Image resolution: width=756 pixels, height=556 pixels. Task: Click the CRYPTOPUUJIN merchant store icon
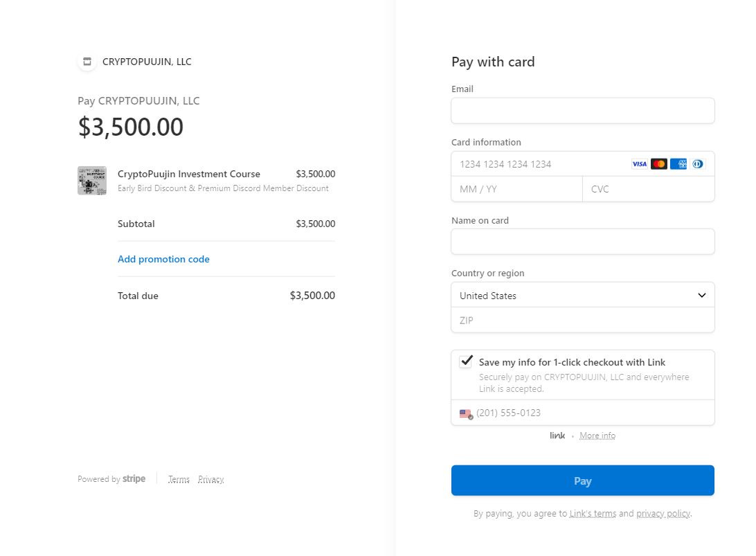[87, 62]
